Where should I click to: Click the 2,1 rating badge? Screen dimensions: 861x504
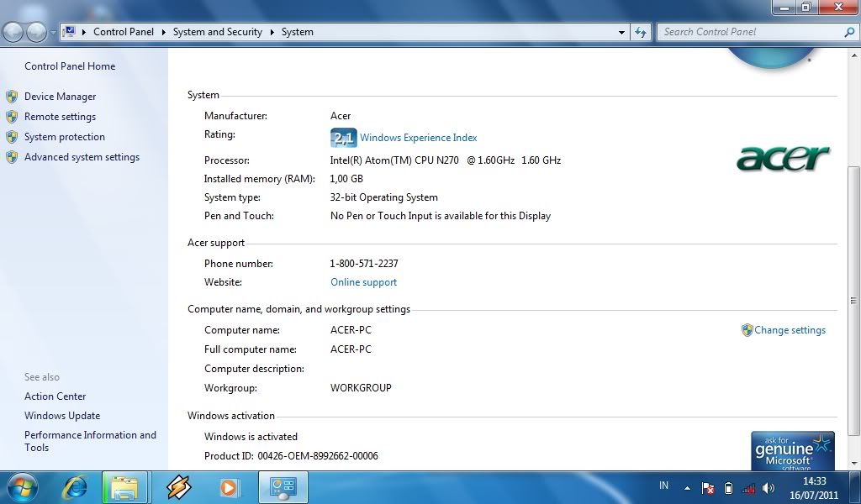point(343,138)
